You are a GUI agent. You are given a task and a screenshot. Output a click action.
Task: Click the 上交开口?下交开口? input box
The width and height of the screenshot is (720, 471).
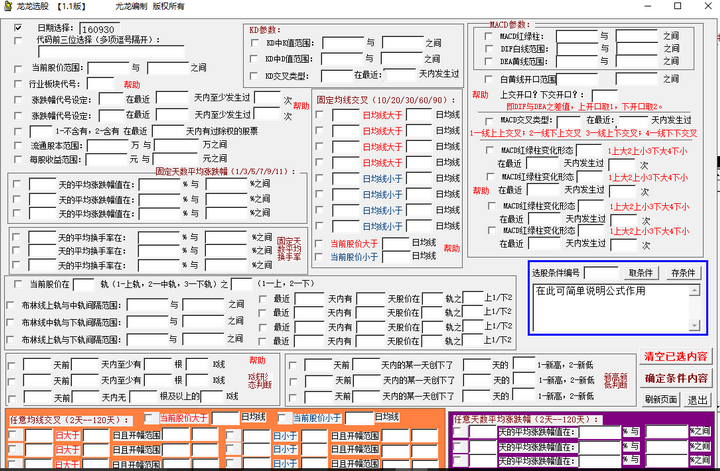pyautogui.click(x=605, y=95)
